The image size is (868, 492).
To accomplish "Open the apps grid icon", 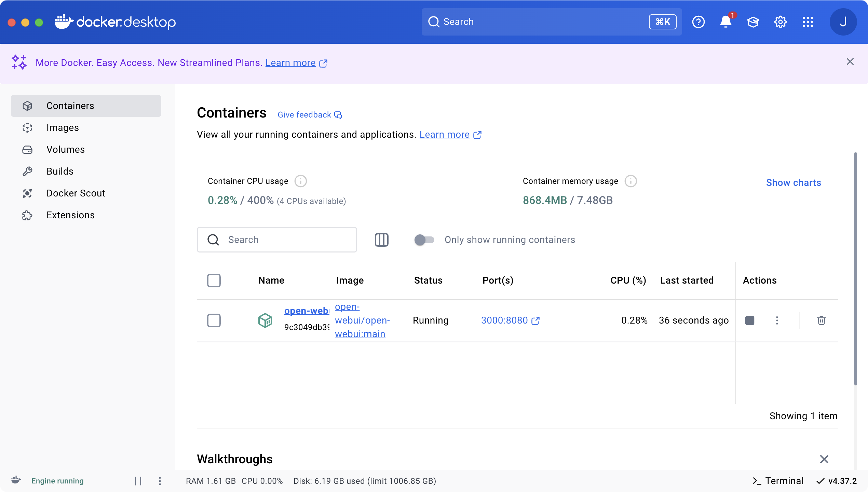I will coord(808,22).
